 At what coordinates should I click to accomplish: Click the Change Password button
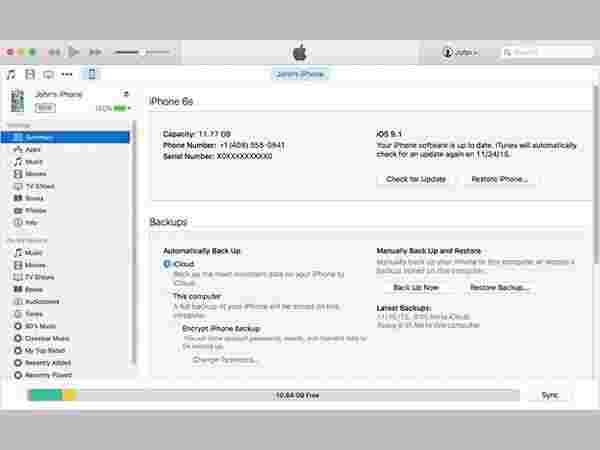pyautogui.click(x=225, y=360)
